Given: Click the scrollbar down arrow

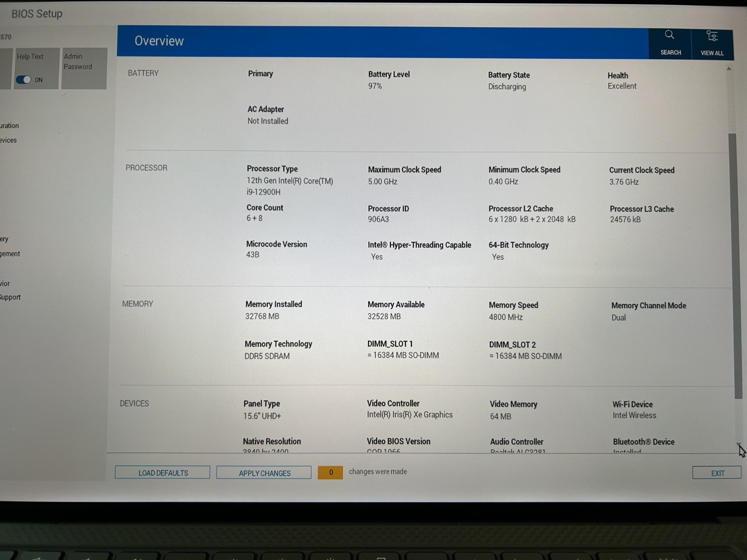Looking at the screenshot, I should click(739, 446).
